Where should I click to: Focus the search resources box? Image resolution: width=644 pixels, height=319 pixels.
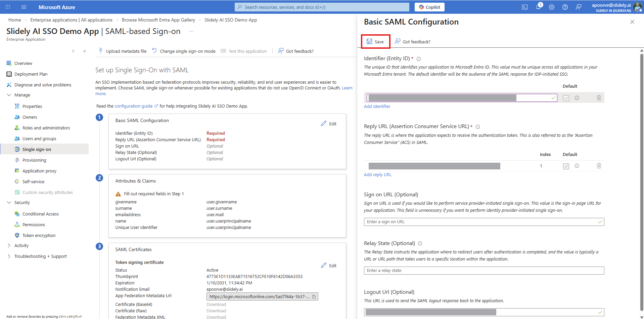pos(322,7)
